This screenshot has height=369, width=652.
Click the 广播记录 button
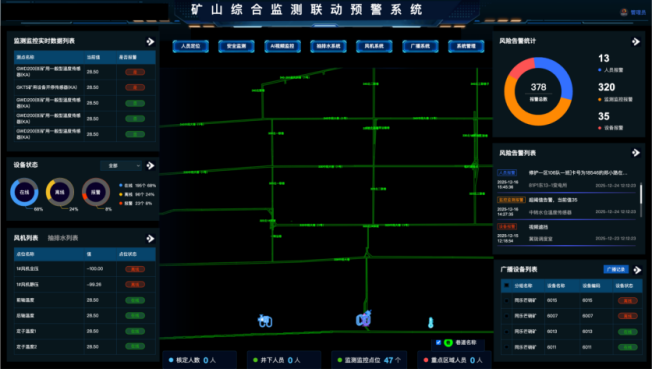pyautogui.click(x=616, y=270)
